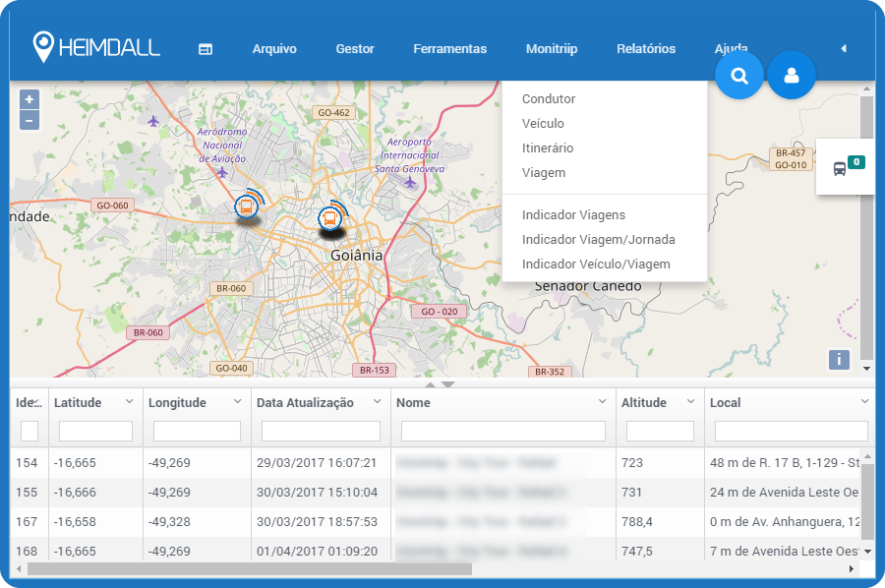The width and height of the screenshot is (885, 588).
Task: Focus the Local filter input
Action: click(x=792, y=431)
